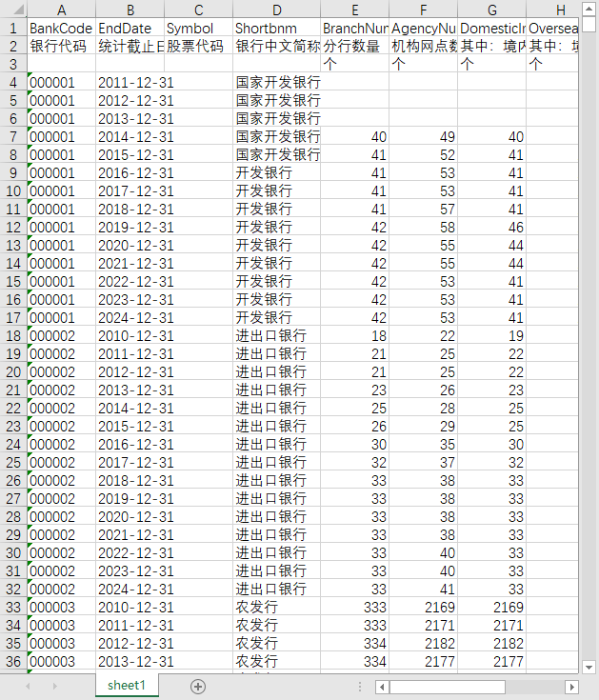
Task: Select 进出口银行 cell in row 21
Action: (x=277, y=390)
